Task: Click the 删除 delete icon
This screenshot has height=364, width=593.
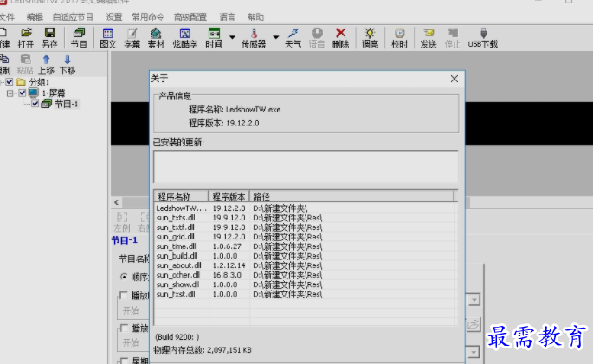Action: coord(340,38)
